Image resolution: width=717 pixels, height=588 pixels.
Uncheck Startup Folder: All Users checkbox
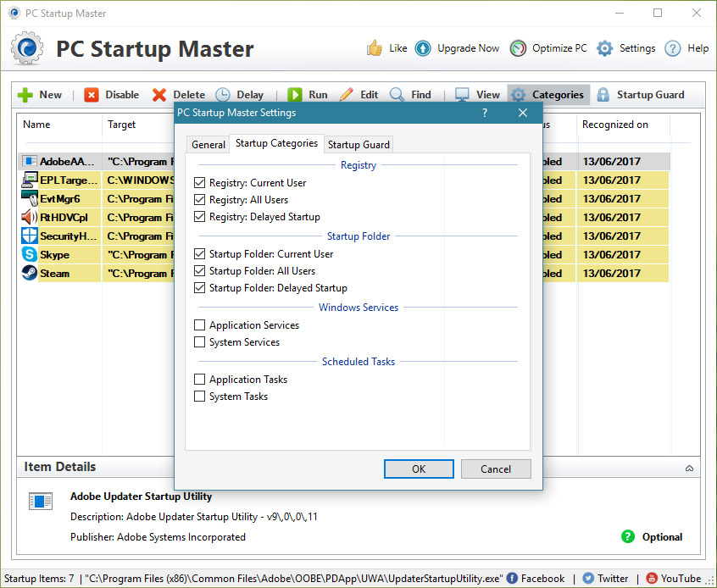click(x=200, y=271)
